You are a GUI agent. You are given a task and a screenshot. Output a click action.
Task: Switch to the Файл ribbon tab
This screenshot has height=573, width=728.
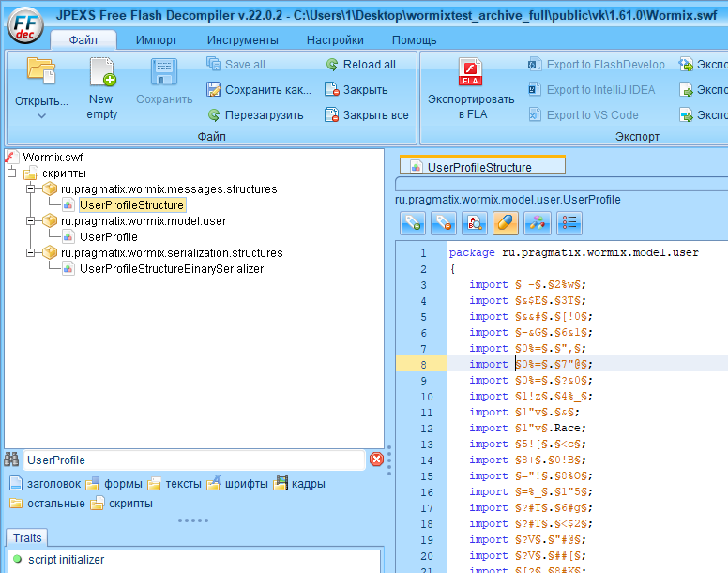tap(83, 40)
